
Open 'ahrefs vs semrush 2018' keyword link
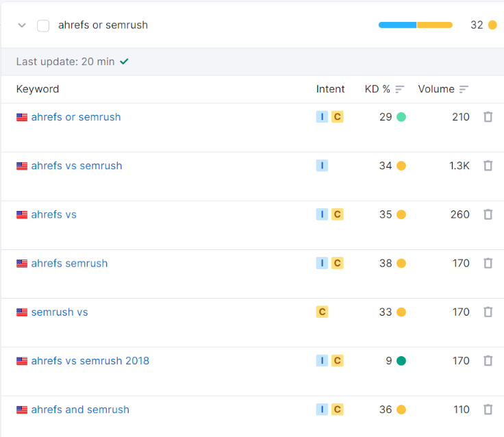(x=90, y=361)
